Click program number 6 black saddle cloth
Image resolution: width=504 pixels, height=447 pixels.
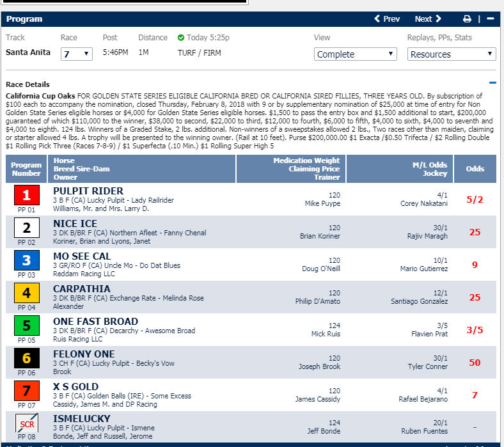click(x=26, y=357)
